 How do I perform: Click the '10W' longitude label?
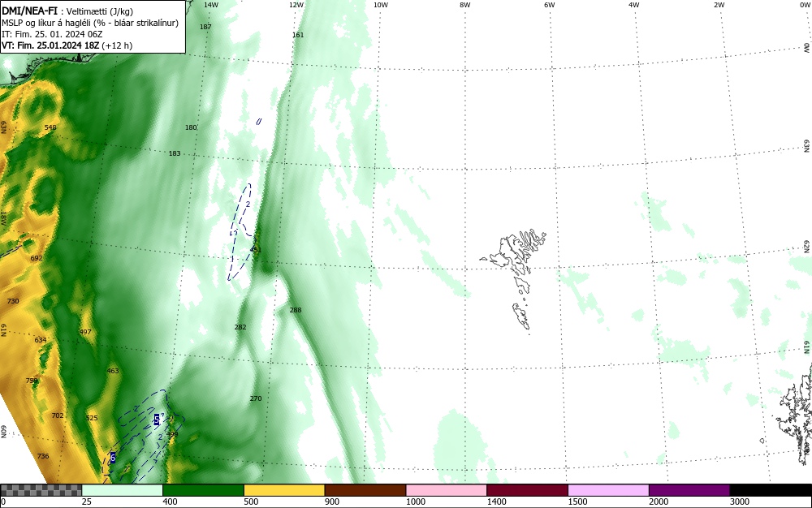pos(381,5)
